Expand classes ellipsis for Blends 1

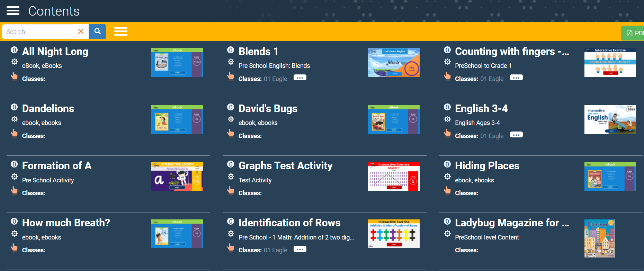300,78
